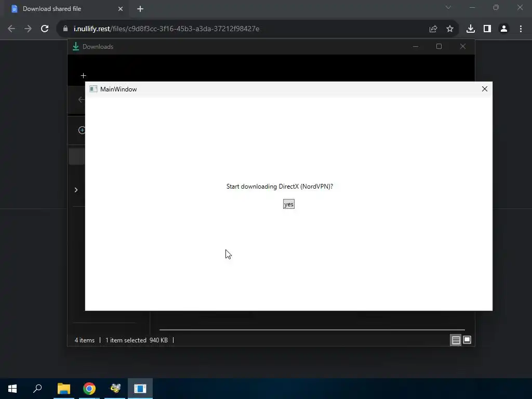Share this page icon in address bar

pyautogui.click(x=433, y=29)
